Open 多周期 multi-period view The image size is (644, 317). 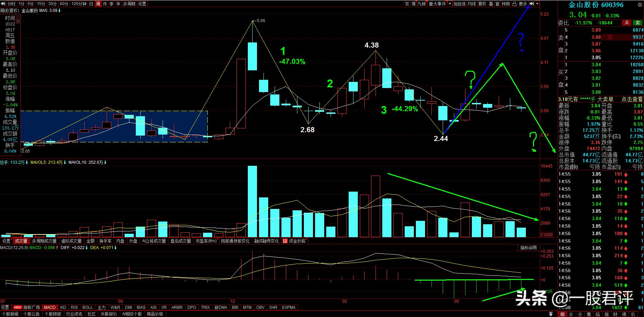(129, 4)
